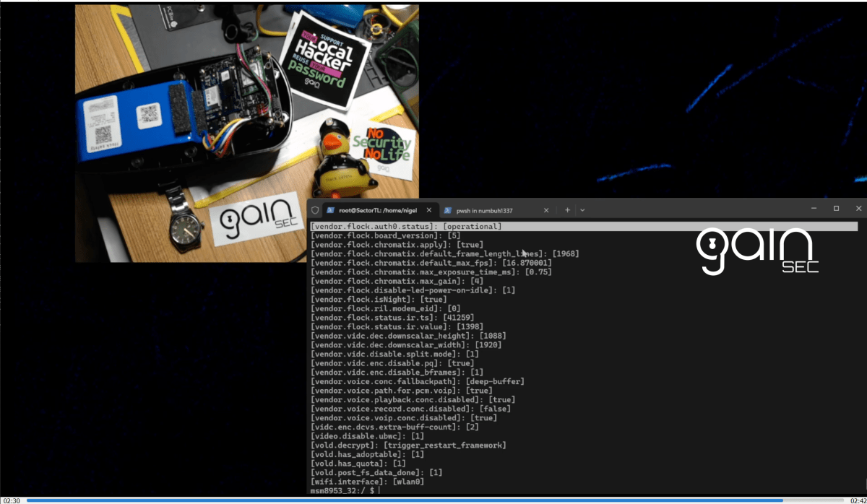Seek using the video progress bar
The width and height of the screenshot is (867, 504).
[436, 500]
